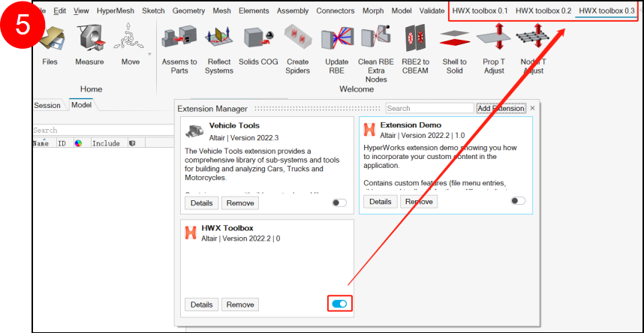
Task: Run the Solids COG tool
Action: pyautogui.click(x=258, y=37)
